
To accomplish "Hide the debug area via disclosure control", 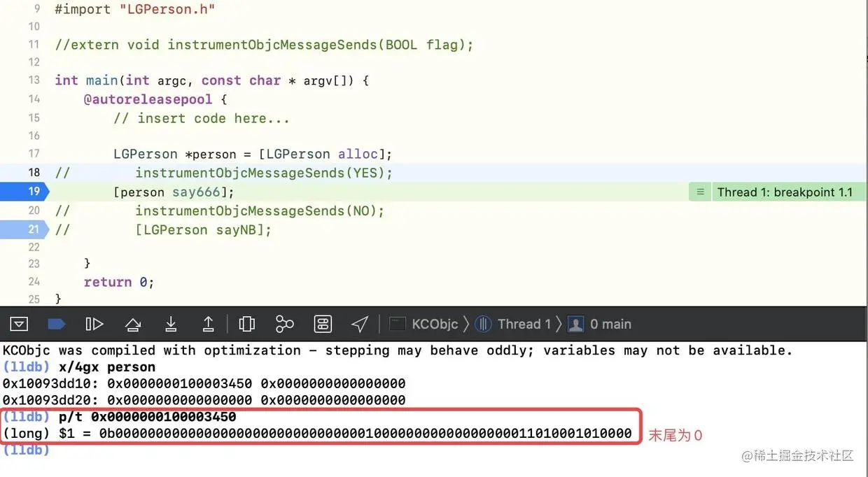I will pos(19,323).
